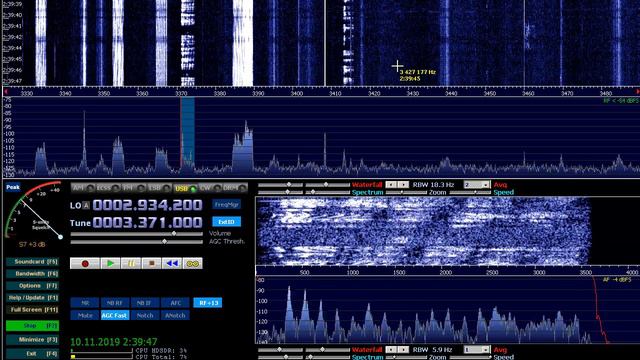Click the 3400 mark on RF frequency scale
This screenshot has width=640, height=360.
tap(297, 93)
